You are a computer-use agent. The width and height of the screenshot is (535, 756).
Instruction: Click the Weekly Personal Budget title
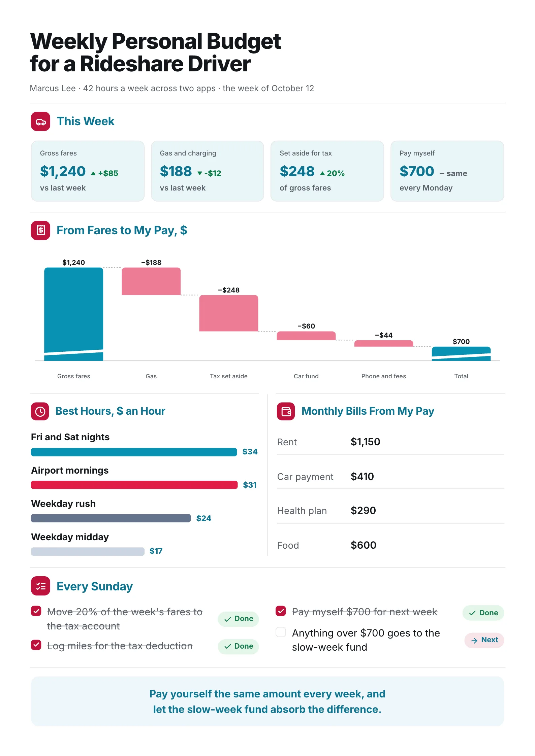[x=155, y=53]
